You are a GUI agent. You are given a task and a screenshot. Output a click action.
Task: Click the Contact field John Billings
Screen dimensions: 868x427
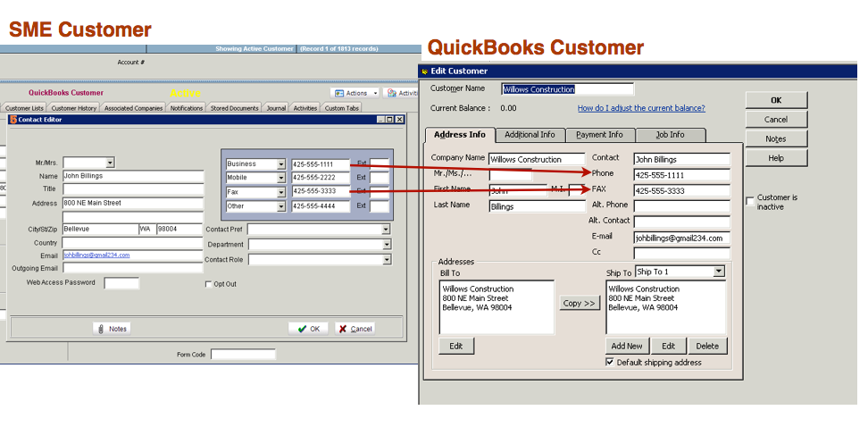coord(682,160)
